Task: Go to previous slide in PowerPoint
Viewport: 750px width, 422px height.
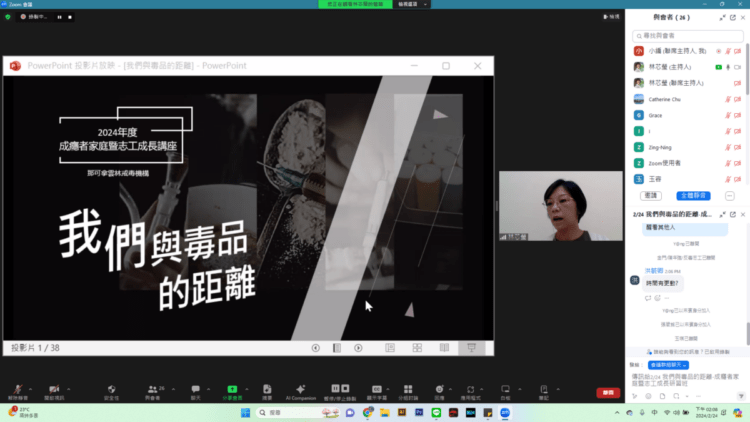Action: (316, 348)
